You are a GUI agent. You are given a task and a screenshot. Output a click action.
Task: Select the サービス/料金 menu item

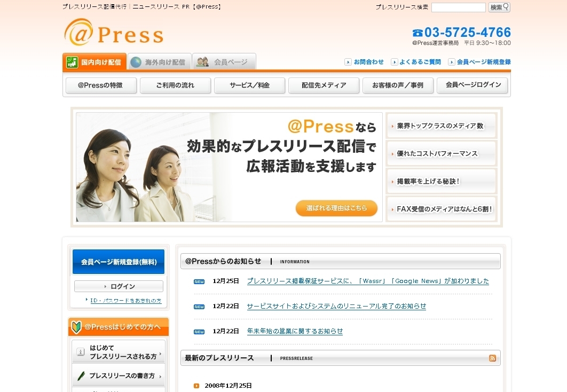click(x=249, y=85)
